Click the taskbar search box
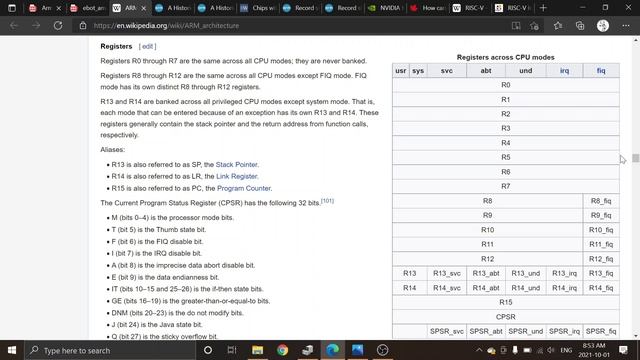The image size is (640, 360). tap(110, 350)
